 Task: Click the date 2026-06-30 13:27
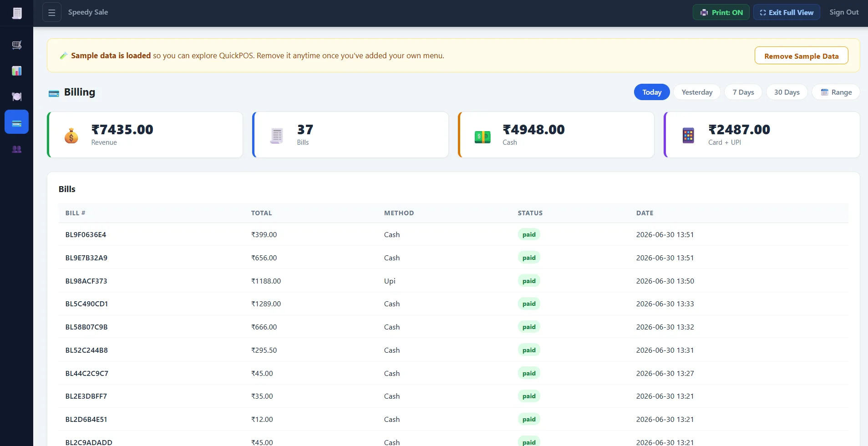(665, 374)
